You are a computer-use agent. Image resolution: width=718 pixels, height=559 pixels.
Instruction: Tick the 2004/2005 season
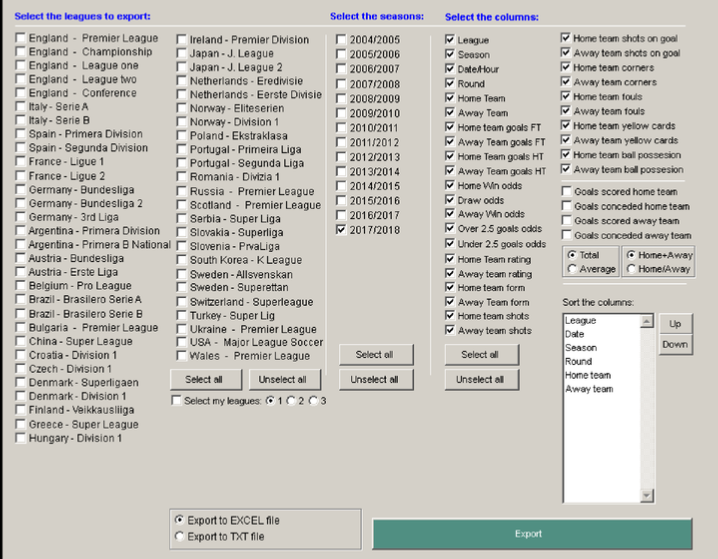[x=341, y=39]
